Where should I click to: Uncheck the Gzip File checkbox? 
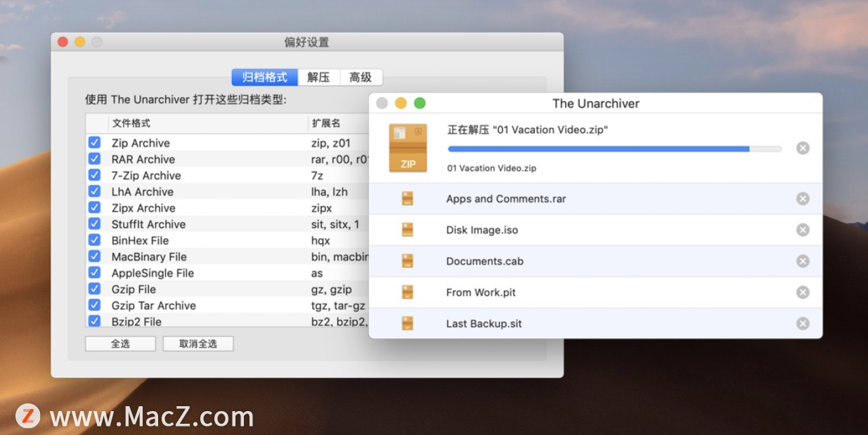pyautogui.click(x=94, y=289)
